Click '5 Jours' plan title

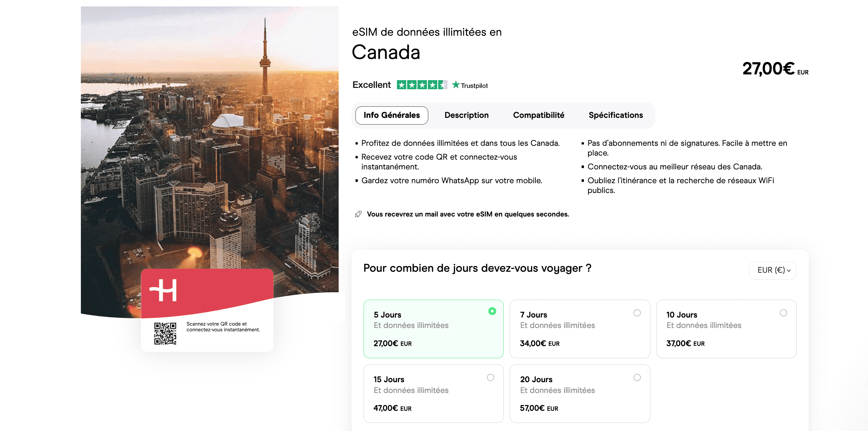pos(387,315)
